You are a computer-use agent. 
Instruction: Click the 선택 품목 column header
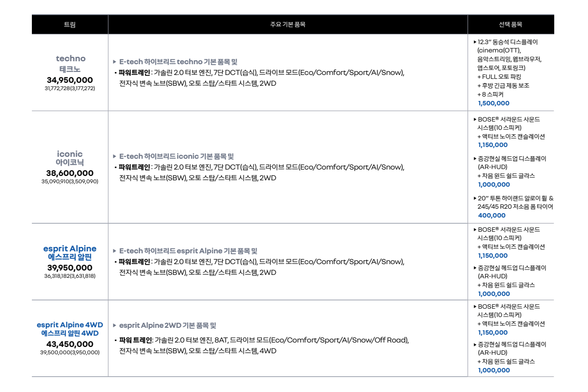click(x=510, y=24)
